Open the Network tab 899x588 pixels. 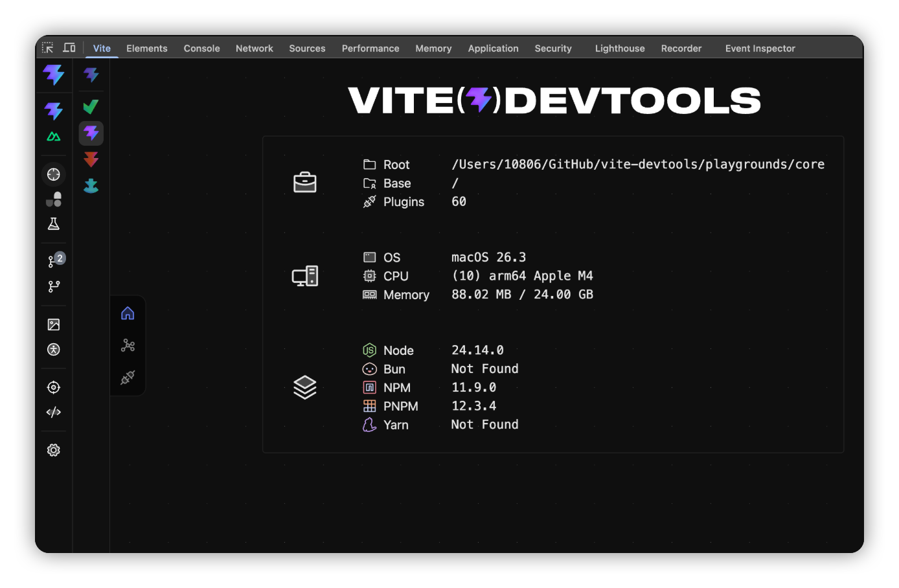pyautogui.click(x=255, y=49)
